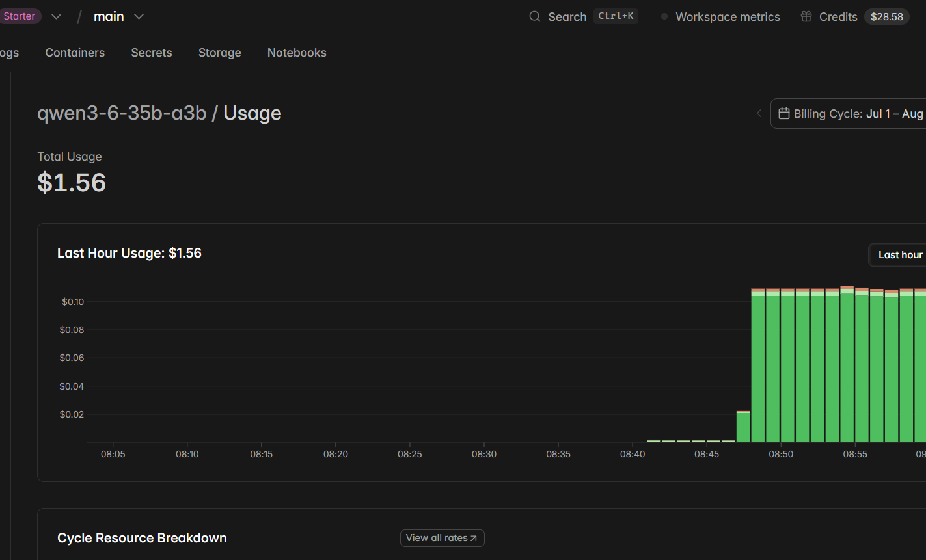Click the Last Hour Usage: $1.56 heading
This screenshot has height=560, width=926.
(x=129, y=253)
